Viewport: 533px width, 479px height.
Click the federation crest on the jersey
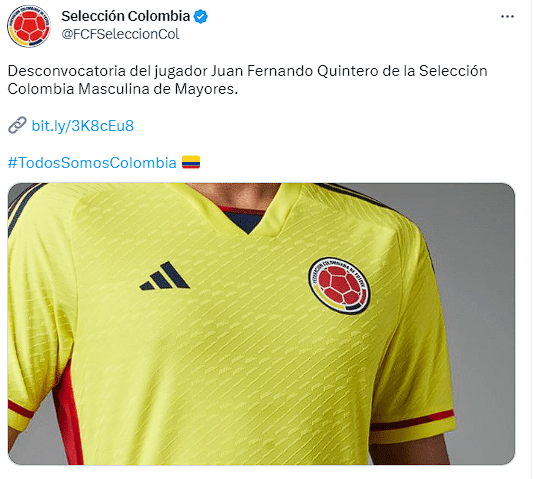click(339, 285)
